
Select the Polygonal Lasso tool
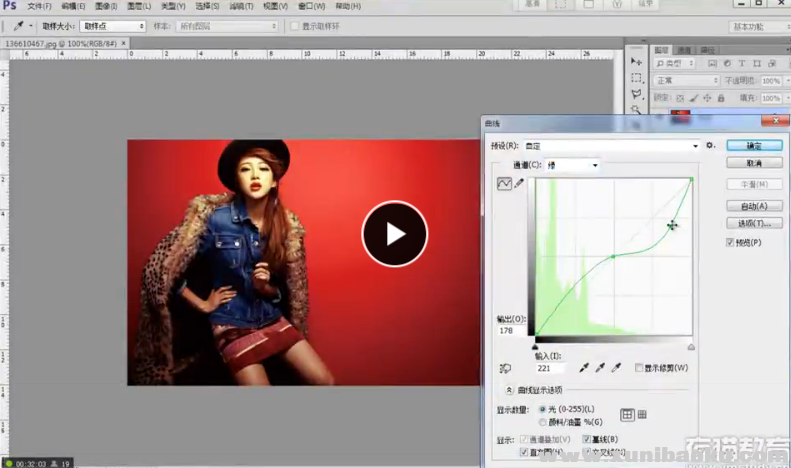coord(636,94)
